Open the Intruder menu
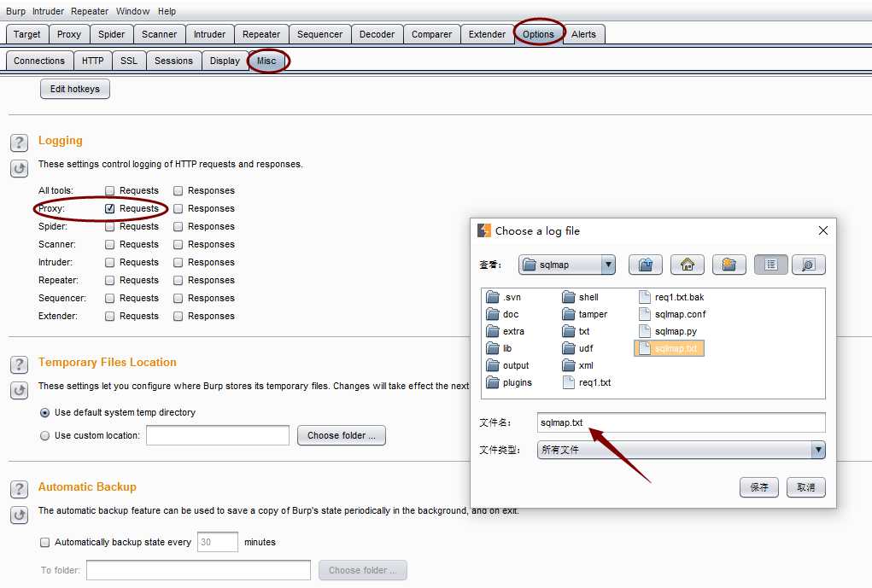This screenshot has width=872, height=588. [48, 11]
